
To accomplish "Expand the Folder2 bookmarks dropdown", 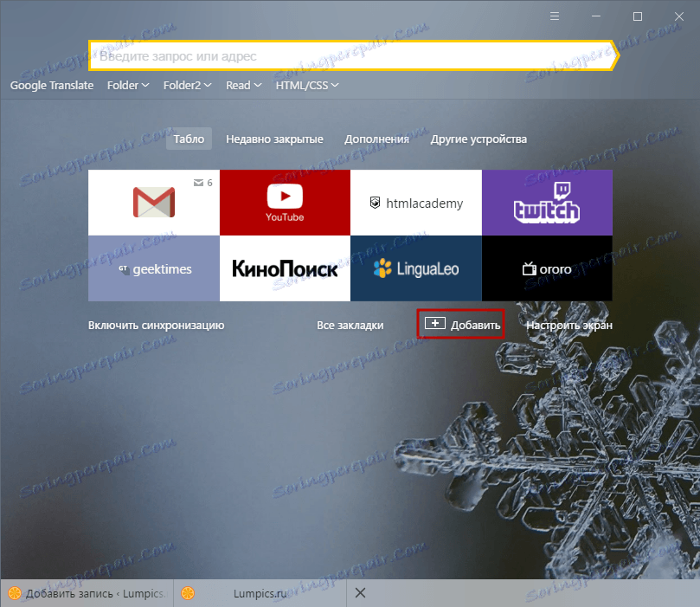I will coord(187,86).
